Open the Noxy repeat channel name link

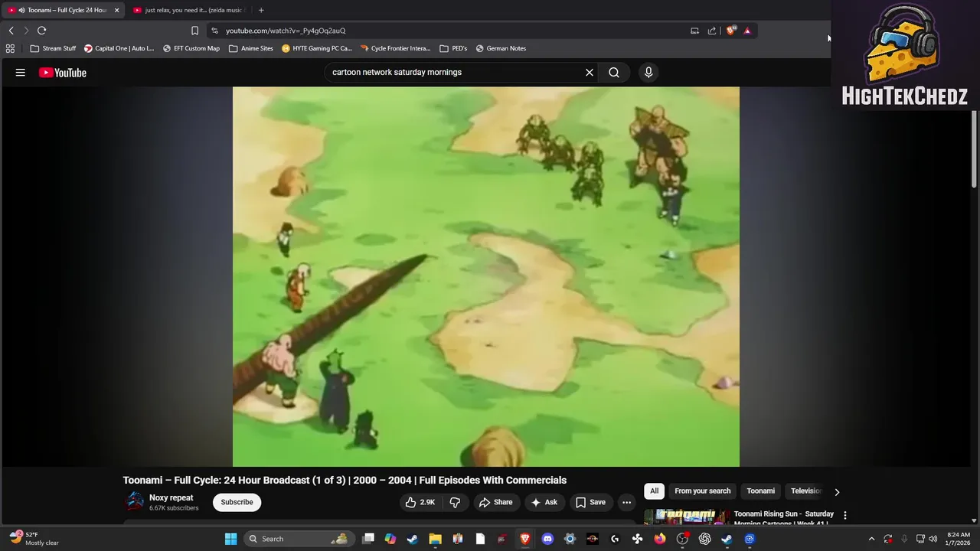pos(171,497)
